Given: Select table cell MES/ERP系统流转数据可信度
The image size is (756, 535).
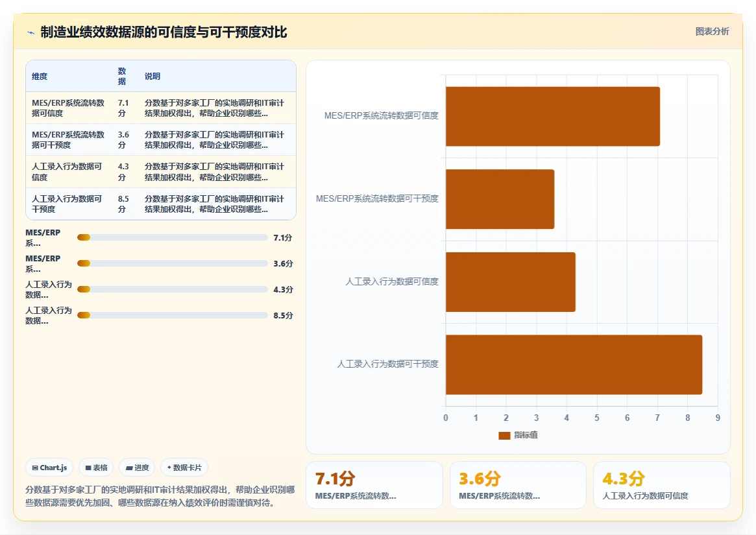Looking at the screenshot, I should 68,108.
